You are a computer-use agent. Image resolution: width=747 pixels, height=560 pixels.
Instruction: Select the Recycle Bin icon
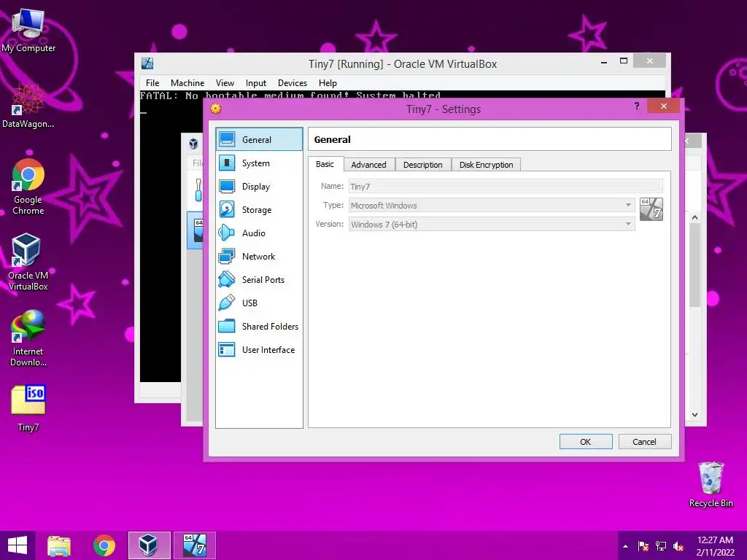click(x=711, y=484)
